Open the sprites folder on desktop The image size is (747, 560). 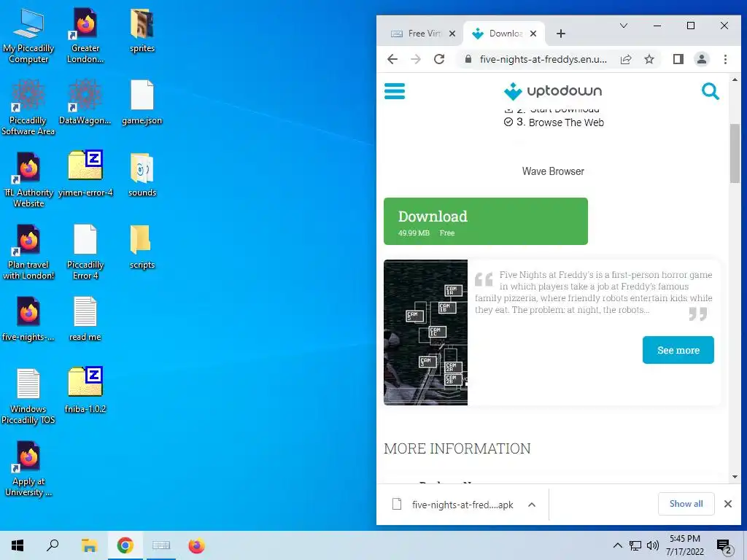[x=142, y=31]
